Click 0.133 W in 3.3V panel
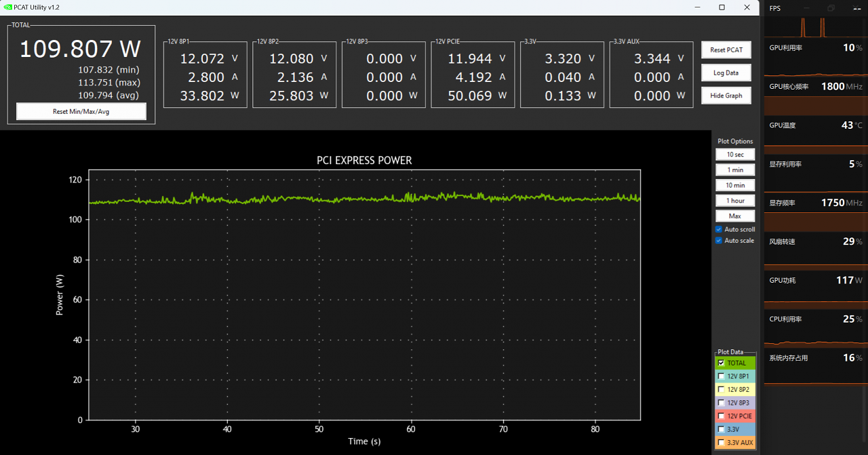The width and height of the screenshot is (868, 455). point(570,96)
